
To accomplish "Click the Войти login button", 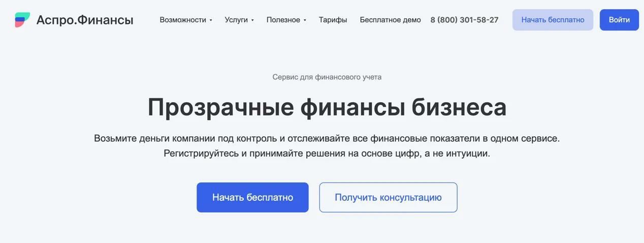I will coord(619,20).
